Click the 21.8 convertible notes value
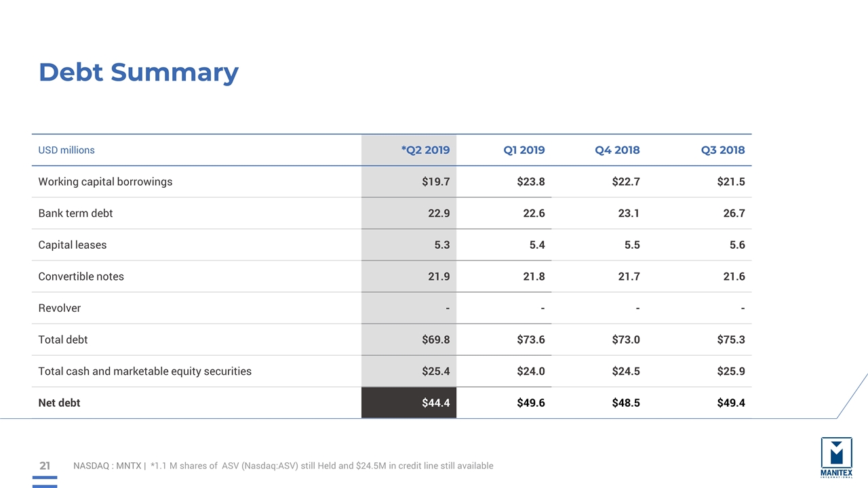 [534, 276]
